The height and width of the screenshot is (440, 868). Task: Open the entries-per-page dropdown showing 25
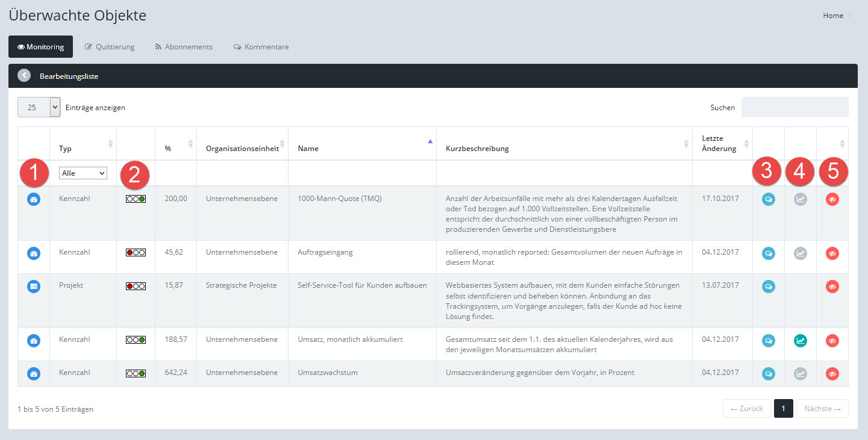click(39, 107)
